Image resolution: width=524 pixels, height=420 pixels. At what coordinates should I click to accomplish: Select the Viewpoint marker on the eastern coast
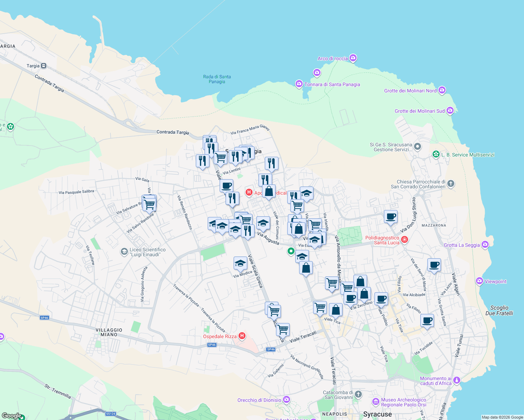[480, 281]
